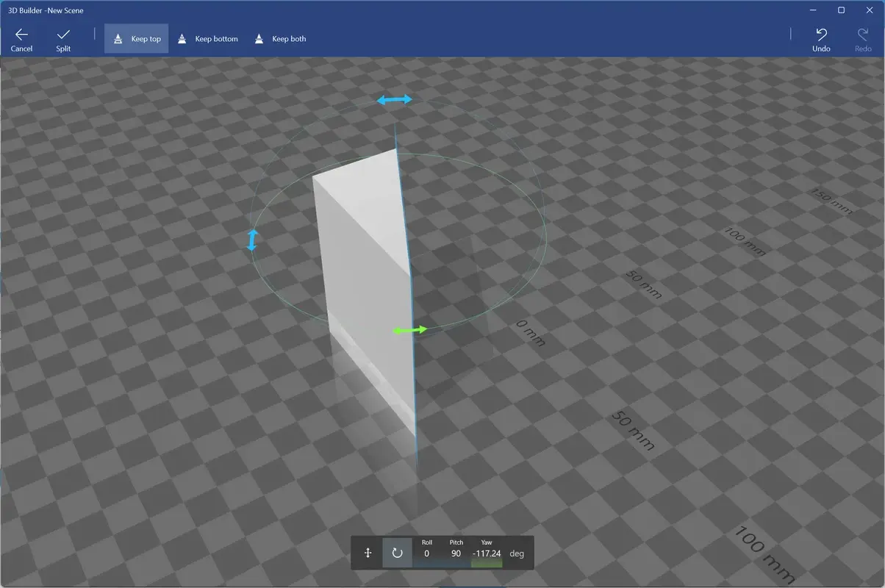Click the Redo arrow icon
885x588 pixels.
pyautogui.click(x=861, y=35)
